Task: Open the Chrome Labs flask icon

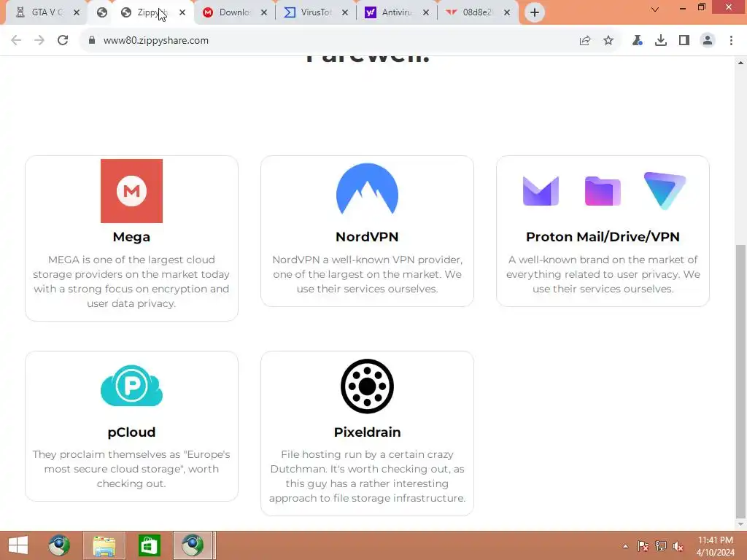Action: click(638, 41)
